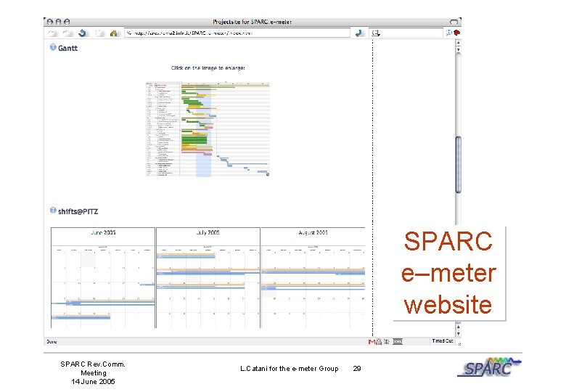Image resolution: width=566 pixels, height=392 pixels.
Task: Click the window title 'Projectsite for SPARC e-meter'
Action: (252, 22)
